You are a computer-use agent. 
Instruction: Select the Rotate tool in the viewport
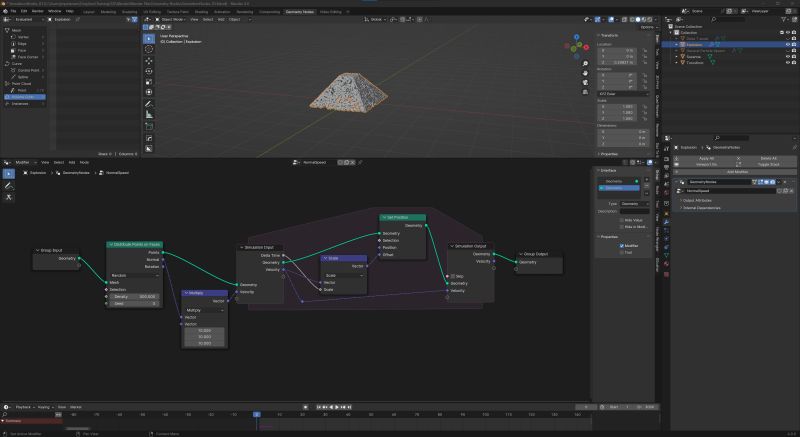click(148, 71)
